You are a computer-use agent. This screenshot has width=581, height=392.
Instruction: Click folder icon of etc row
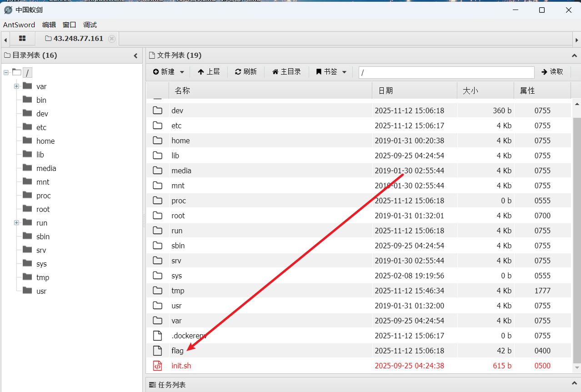[x=157, y=126]
